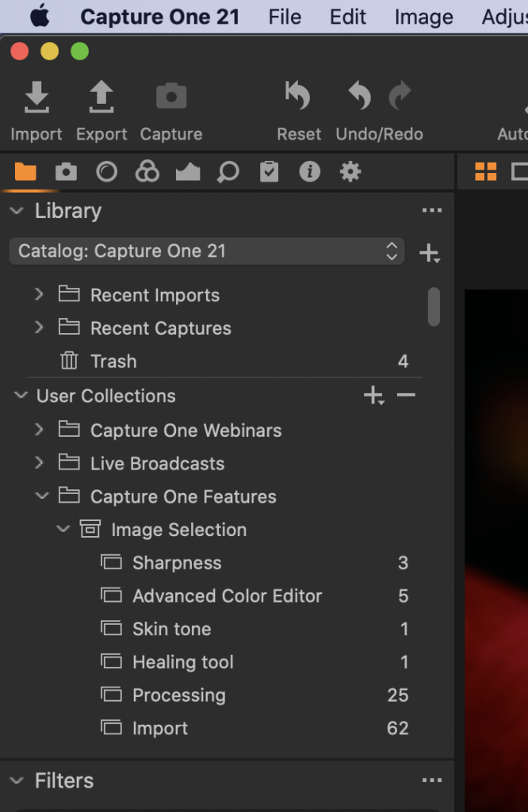Collapse the Filters panel chevron
This screenshot has height=812, width=528.
click(x=17, y=780)
